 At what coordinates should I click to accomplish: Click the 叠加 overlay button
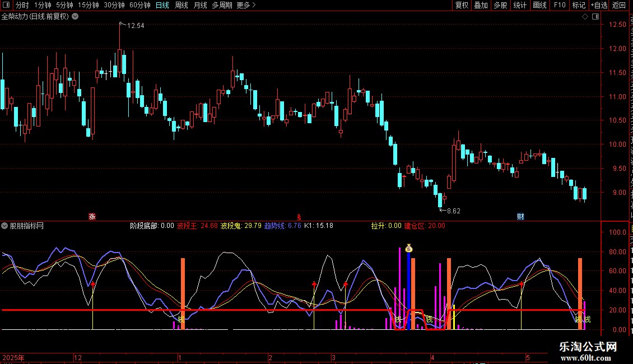pyautogui.click(x=481, y=5)
